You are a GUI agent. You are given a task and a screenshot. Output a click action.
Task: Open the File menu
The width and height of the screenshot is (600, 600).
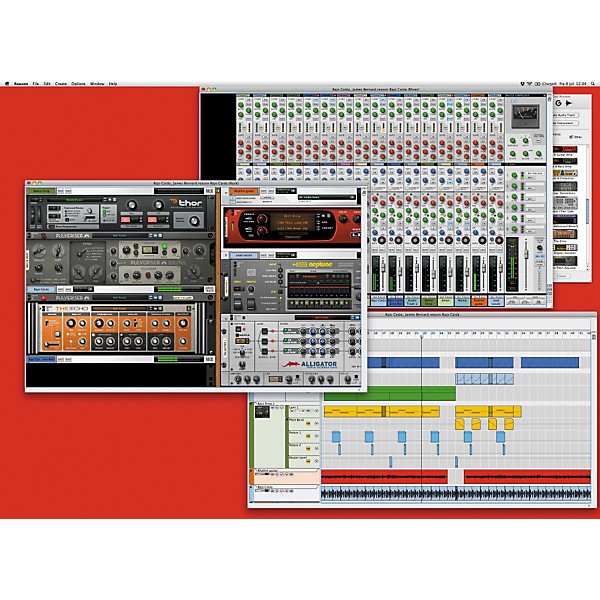[x=36, y=83]
